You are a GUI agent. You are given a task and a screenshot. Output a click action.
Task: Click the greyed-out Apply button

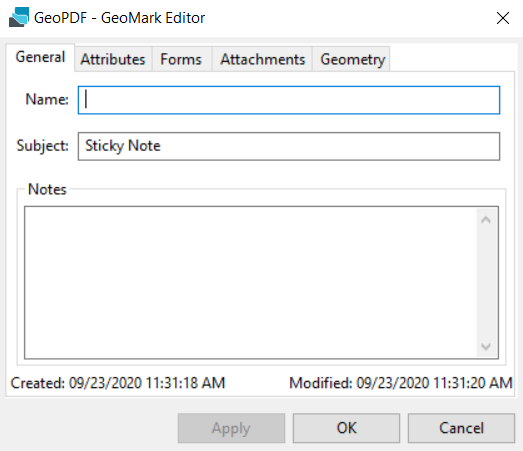pos(231,428)
